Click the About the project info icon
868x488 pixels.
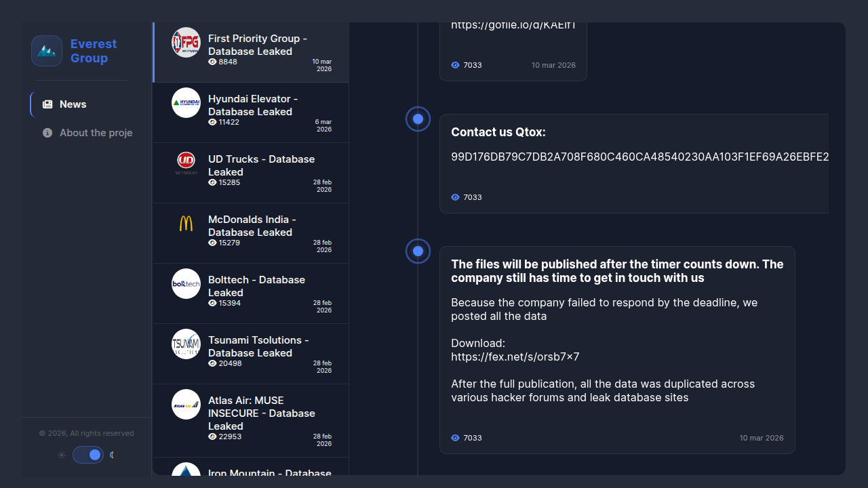click(47, 133)
